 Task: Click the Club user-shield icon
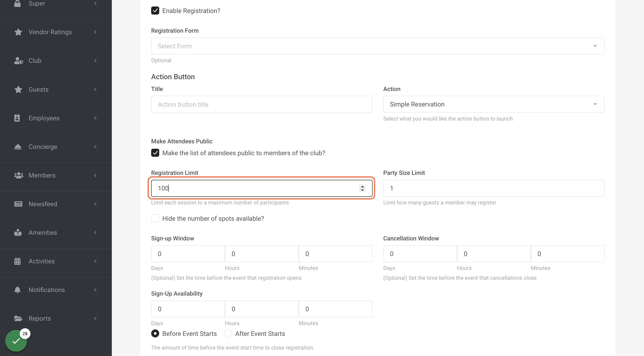coord(19,61)
